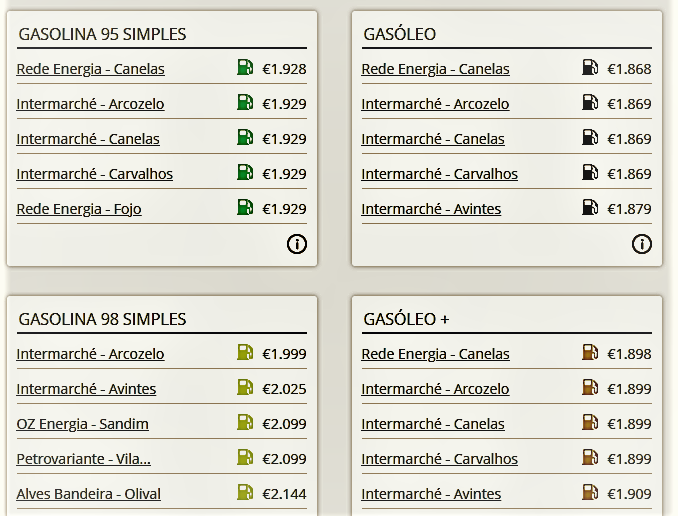The image size is (678, 516).
Task: Select Intermarché - Arcozelo under Gasolina 98 Simples
Action: [90, 354]
